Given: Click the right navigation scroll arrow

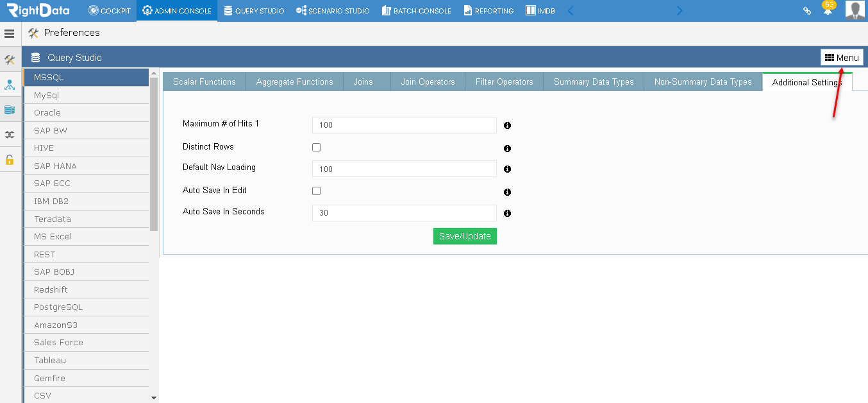Looking at the screenshot, I should click(680, 11).
